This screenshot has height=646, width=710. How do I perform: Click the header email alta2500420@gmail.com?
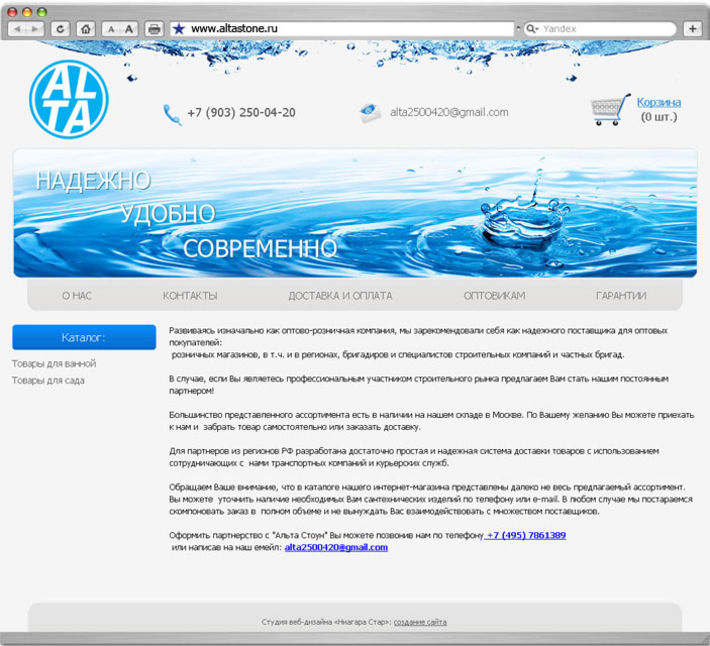(x=449, y=112)
